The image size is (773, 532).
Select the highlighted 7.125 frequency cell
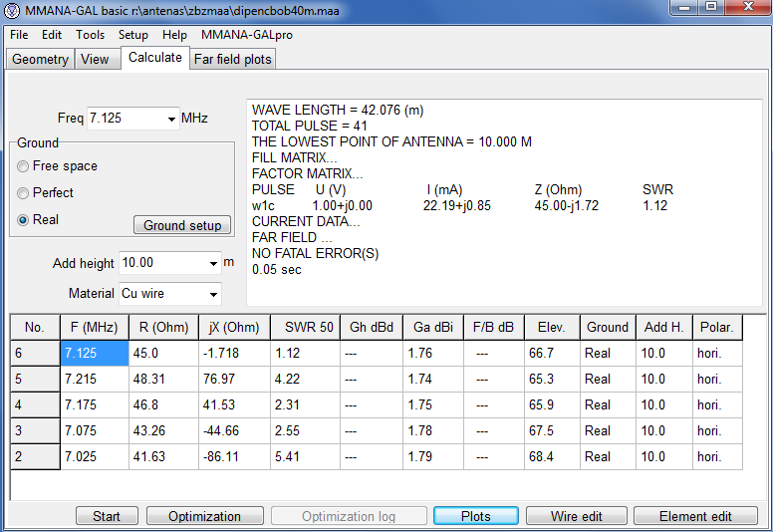[95, 354]
